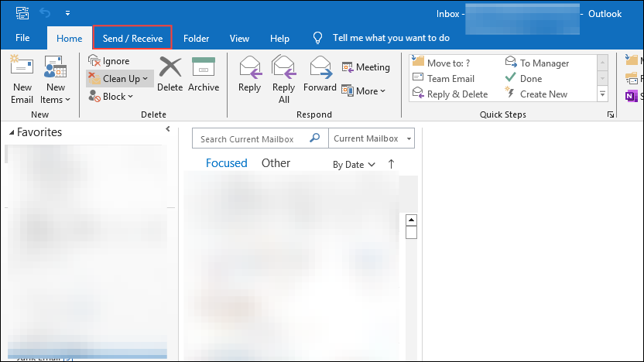644x362 pixels.
Task: Select the Reply & Delete quick step
Action: click(457, 94)
